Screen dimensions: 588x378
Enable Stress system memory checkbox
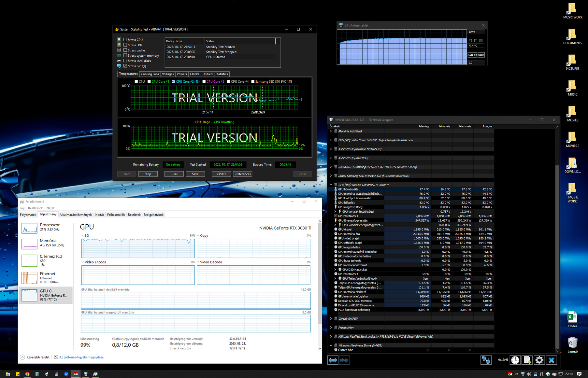pyautogui.click(x=125, y=55)
